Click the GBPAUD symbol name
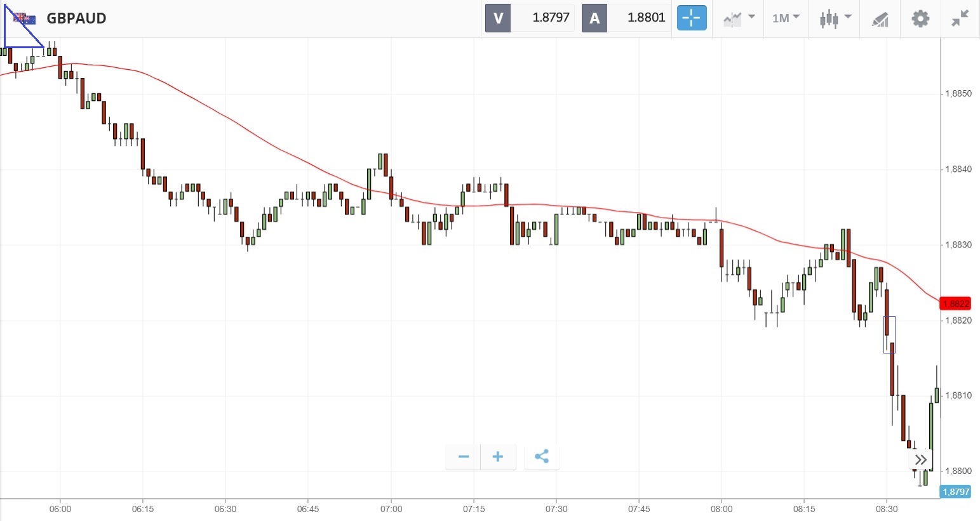 (76, 18)
